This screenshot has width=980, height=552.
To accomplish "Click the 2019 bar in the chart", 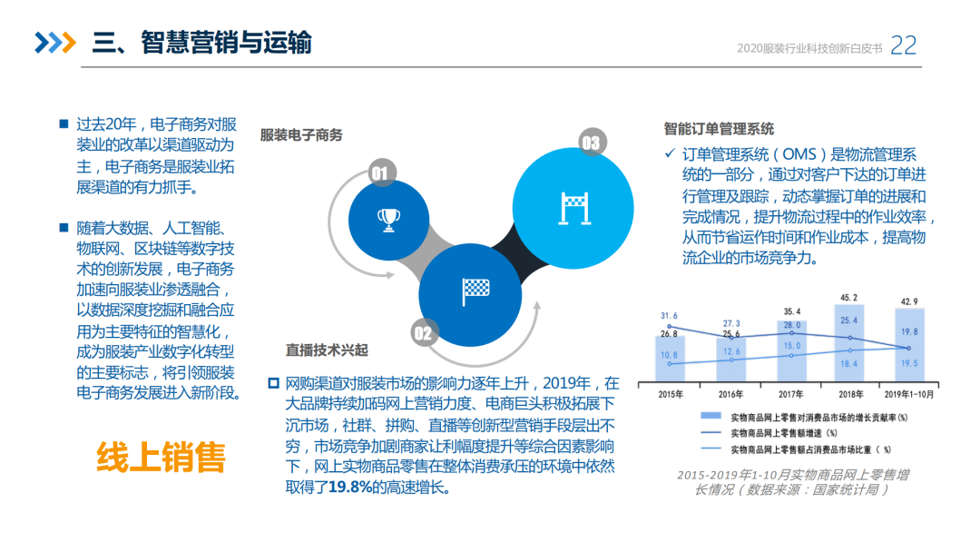I will [x=909, y=344].
